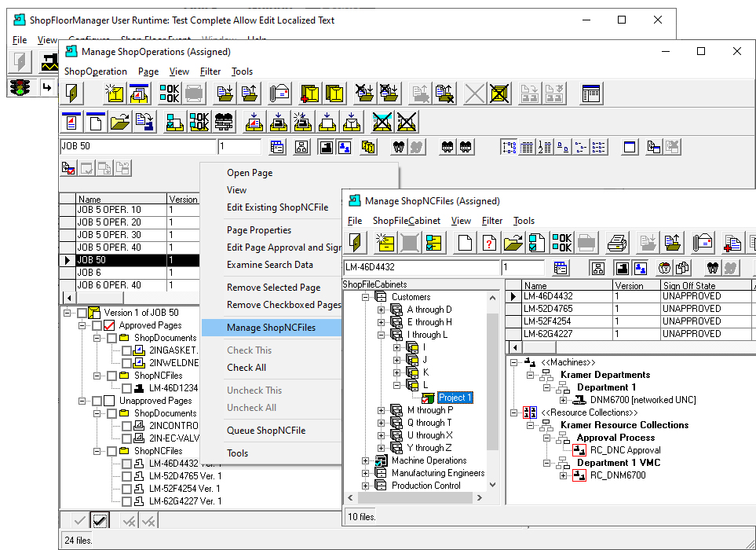Image resolution: width=756 pixels, height=550 pixels.
Task: Choose Check All from context menu
Action: (x=247, y=368)
